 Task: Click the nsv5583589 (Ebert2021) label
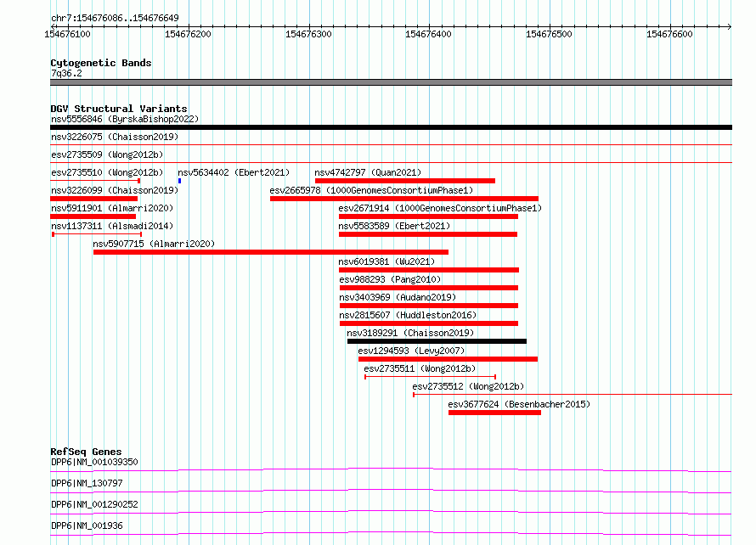[x=394, y=226]
